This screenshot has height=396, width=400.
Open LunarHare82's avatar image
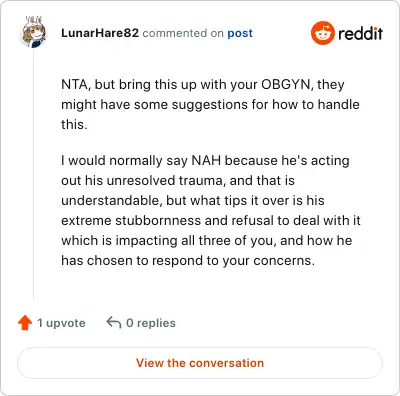(x=34, y=32)
